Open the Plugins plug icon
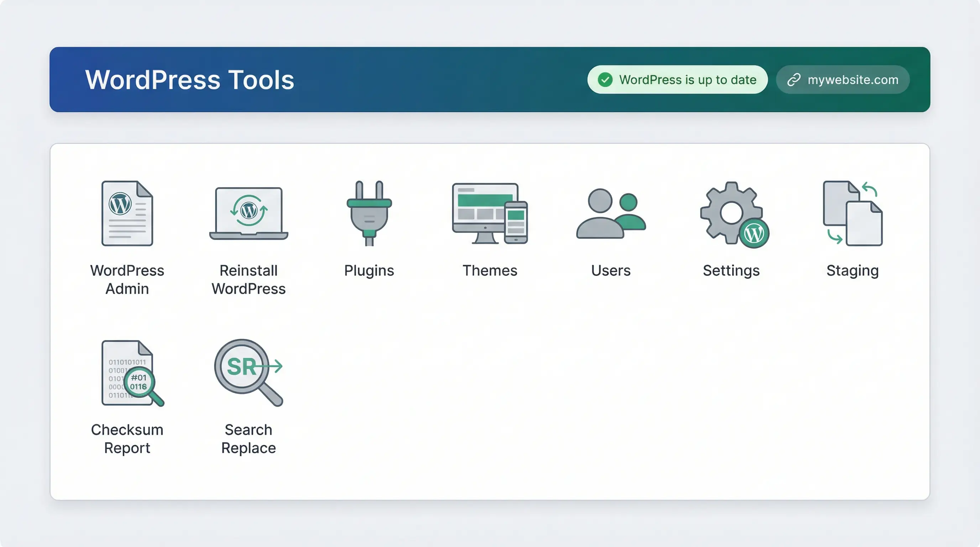The width and height of the screenshot is (980, 547). tap(369, 213)
